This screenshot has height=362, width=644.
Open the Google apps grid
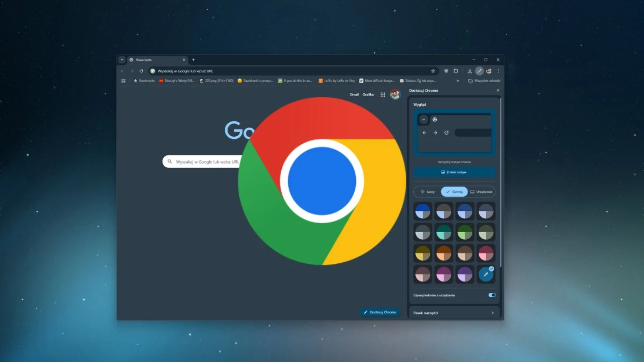[x=383, y=94]
